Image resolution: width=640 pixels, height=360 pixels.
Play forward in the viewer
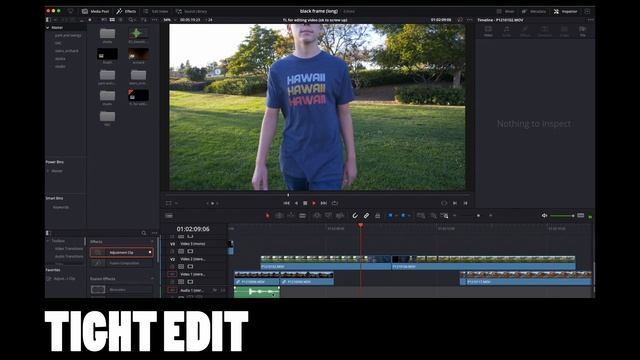tap(314, 203)
